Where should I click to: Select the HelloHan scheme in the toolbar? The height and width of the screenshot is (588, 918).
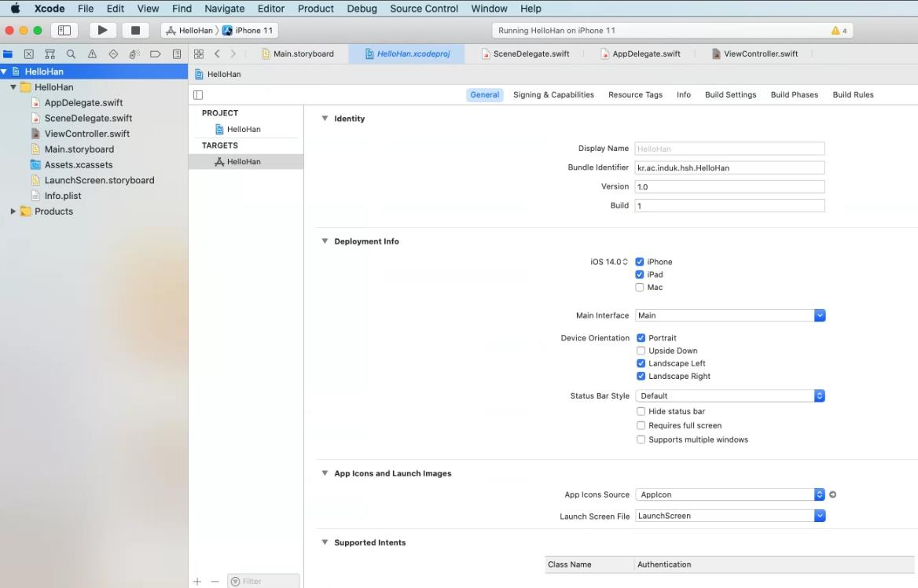(189, 31)
